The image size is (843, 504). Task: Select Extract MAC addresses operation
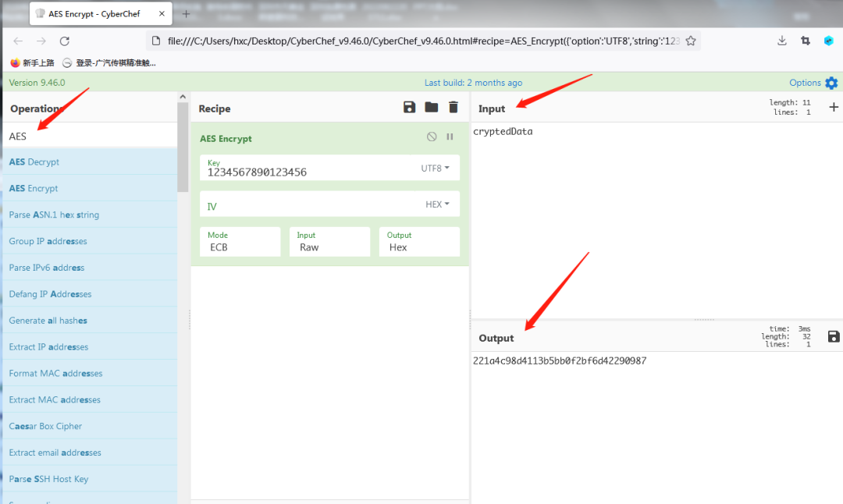point(90,399)
